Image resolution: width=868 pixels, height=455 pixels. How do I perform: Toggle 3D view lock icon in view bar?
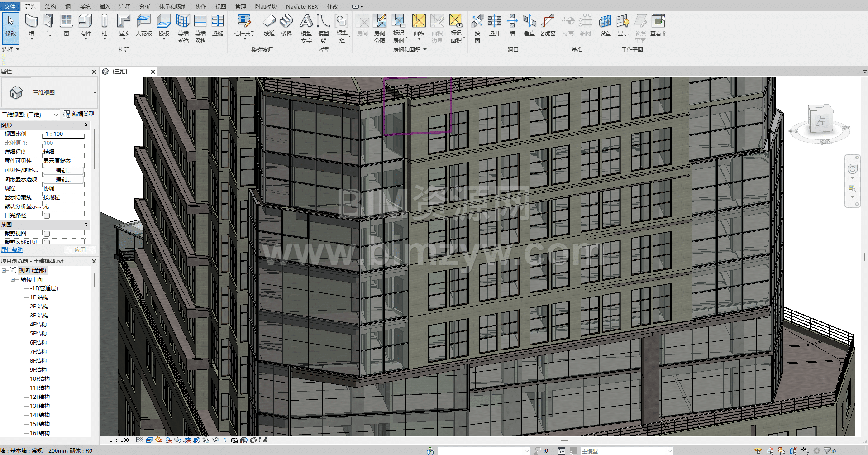click(x=206, y=440)
